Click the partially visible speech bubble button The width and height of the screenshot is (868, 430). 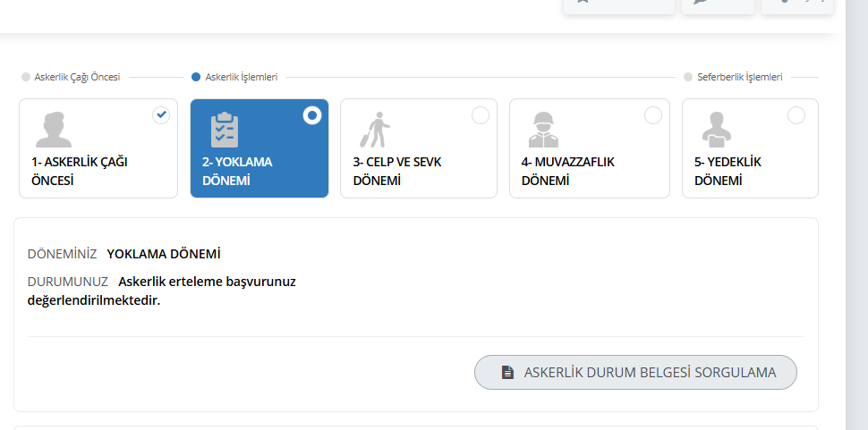718,6
